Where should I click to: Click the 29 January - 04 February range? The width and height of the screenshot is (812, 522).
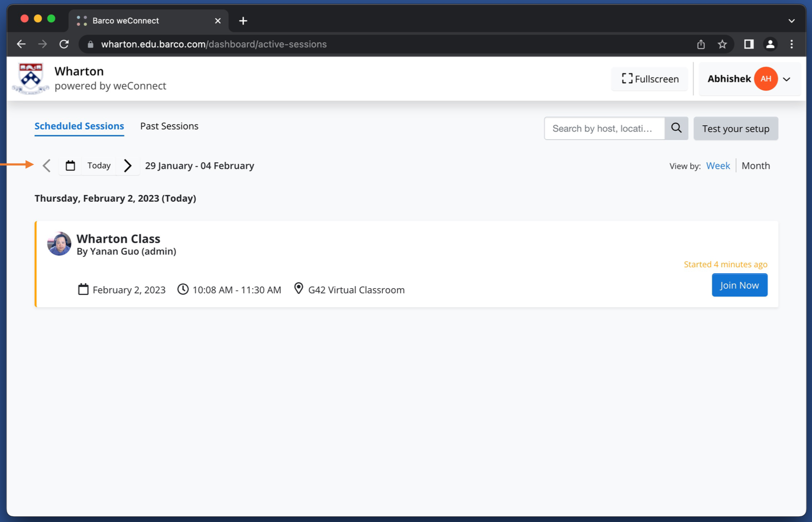tap(199, 166)
